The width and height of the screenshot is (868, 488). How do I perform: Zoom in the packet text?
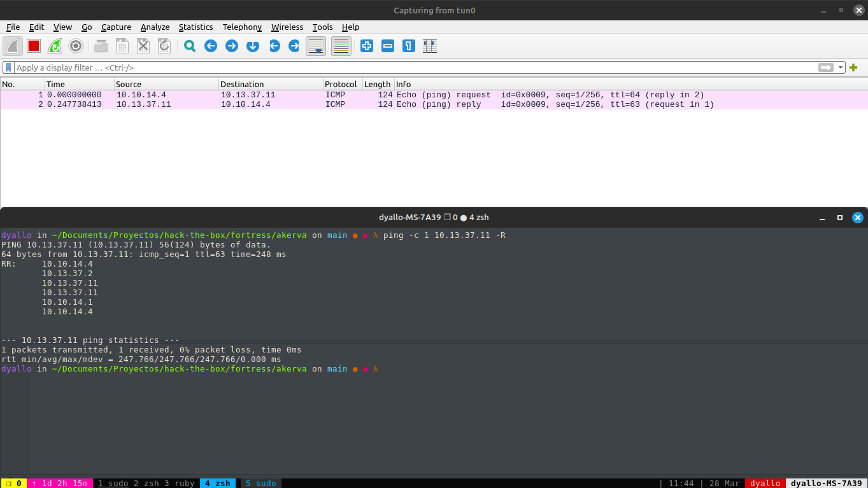pos(367,46)
